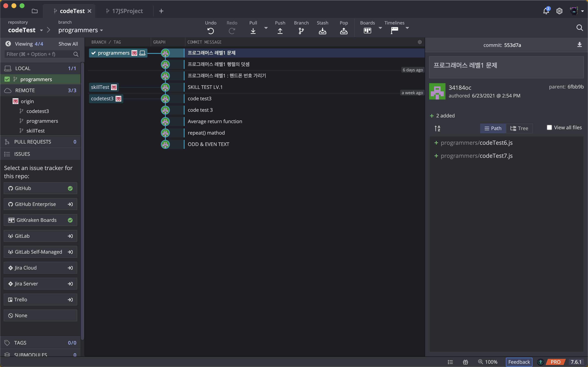Pop the stash with Pop icon
The height and width of the screenshot is (367, 588).
pos(344,31)
